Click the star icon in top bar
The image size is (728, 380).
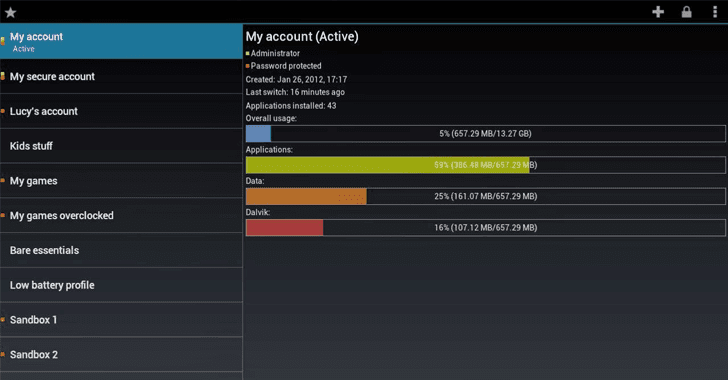11,12
